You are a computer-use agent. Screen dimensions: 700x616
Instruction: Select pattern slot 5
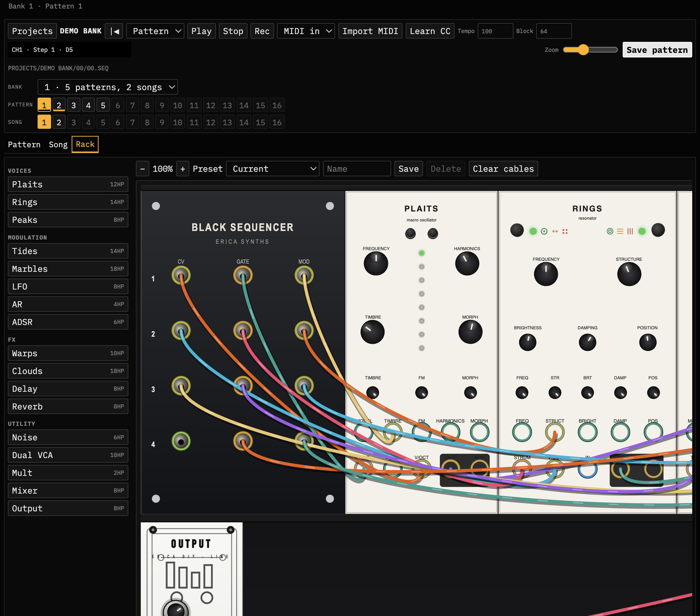pyautogui.click(x=103, y=105)
